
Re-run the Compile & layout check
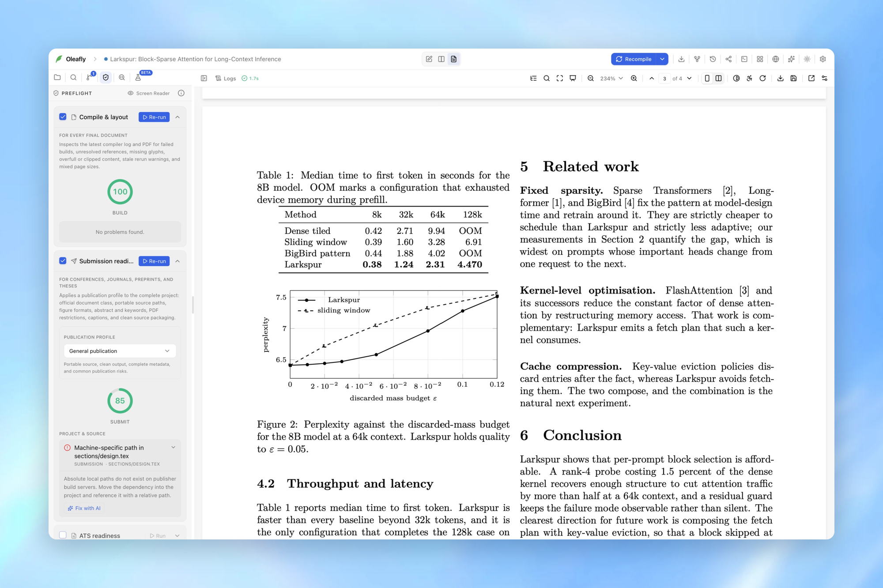[154, 117]
